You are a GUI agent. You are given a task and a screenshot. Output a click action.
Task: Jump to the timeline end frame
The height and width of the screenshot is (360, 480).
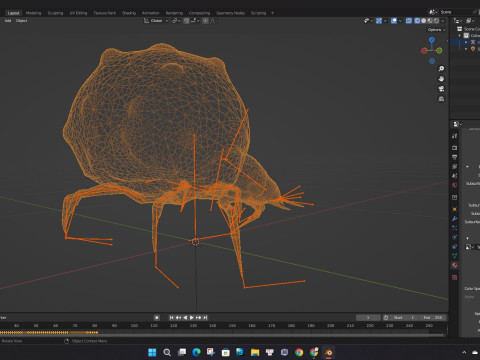pyautogui.click(x=205, y=318)
